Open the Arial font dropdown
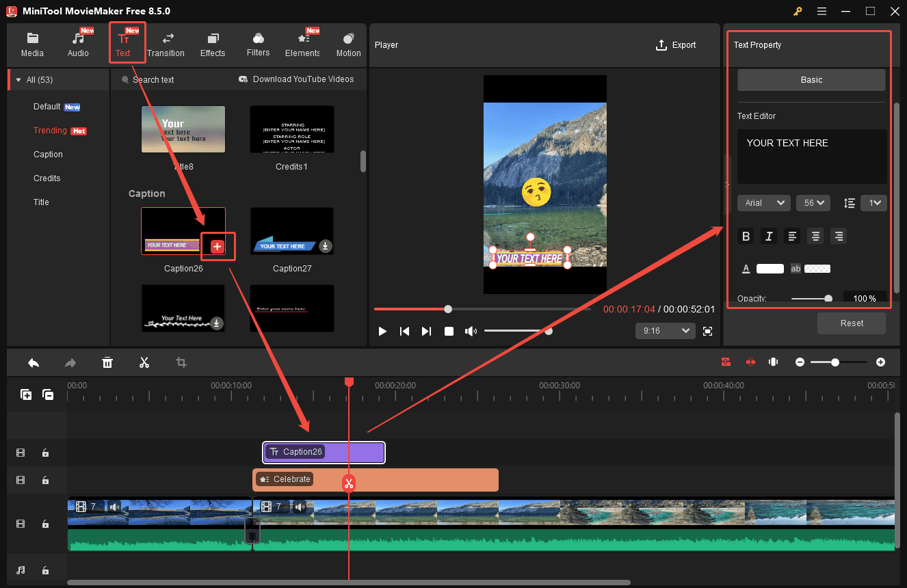This screenshot has width=907, height=588. point(763,202)
